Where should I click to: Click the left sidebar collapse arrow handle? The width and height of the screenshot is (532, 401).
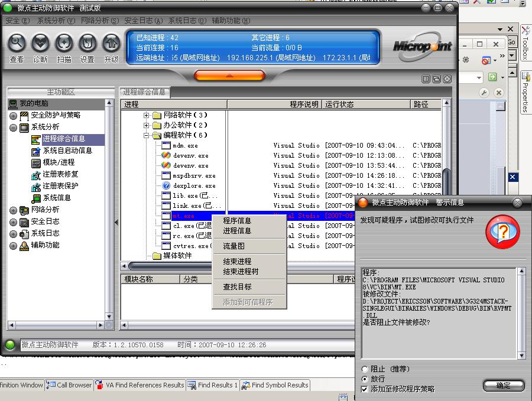116,223
